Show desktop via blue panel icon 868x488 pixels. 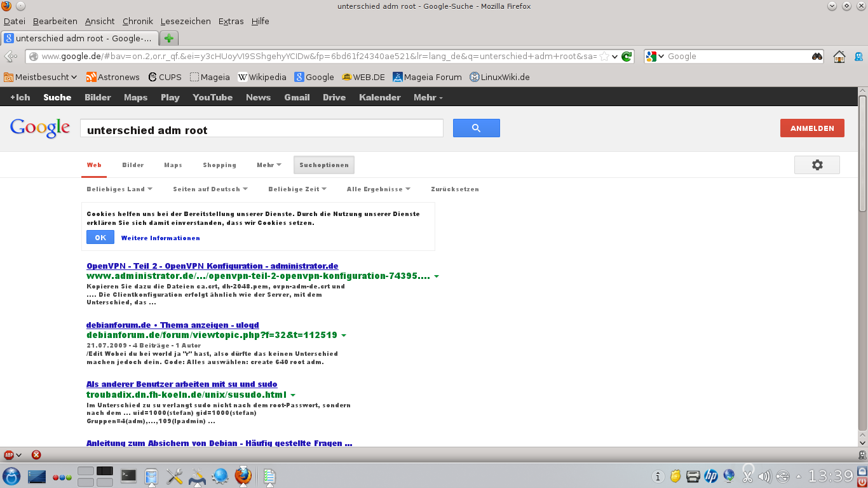point(37,476)
